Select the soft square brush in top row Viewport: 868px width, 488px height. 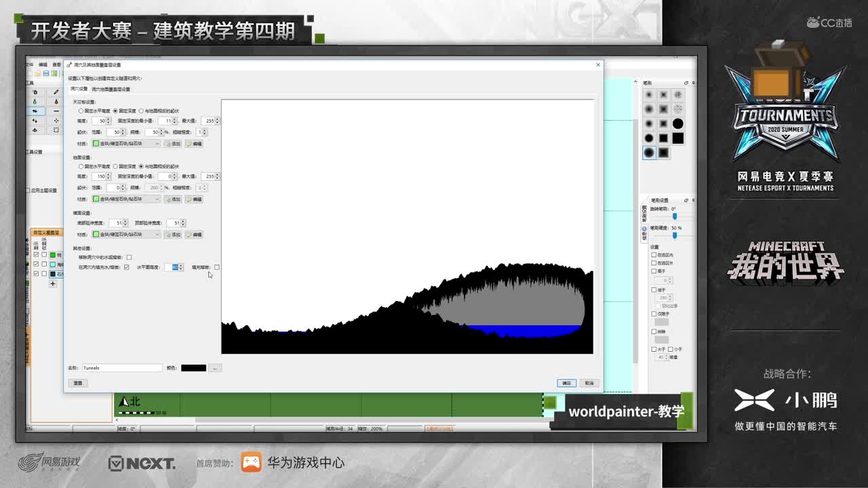click(x=663, y=95)
